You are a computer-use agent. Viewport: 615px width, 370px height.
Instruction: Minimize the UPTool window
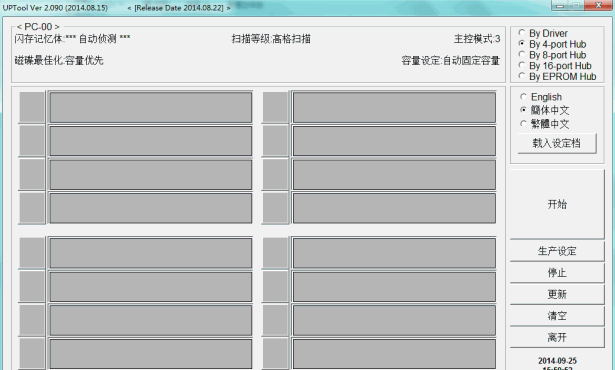pos(560,5)
